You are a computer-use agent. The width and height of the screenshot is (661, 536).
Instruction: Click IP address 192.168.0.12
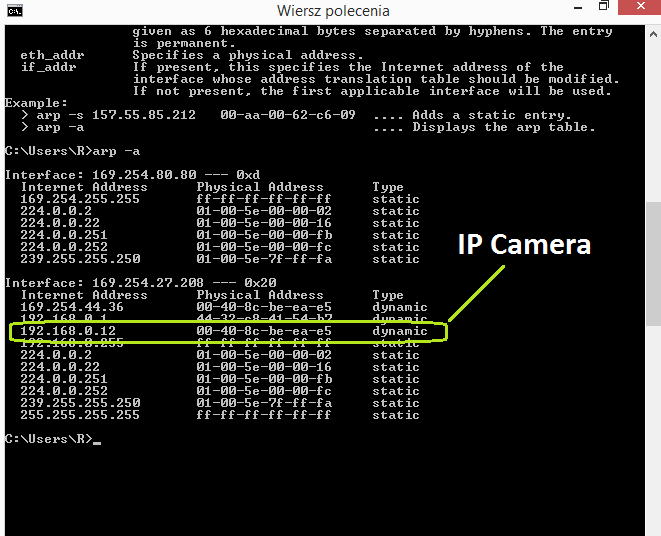coord(68,331)
